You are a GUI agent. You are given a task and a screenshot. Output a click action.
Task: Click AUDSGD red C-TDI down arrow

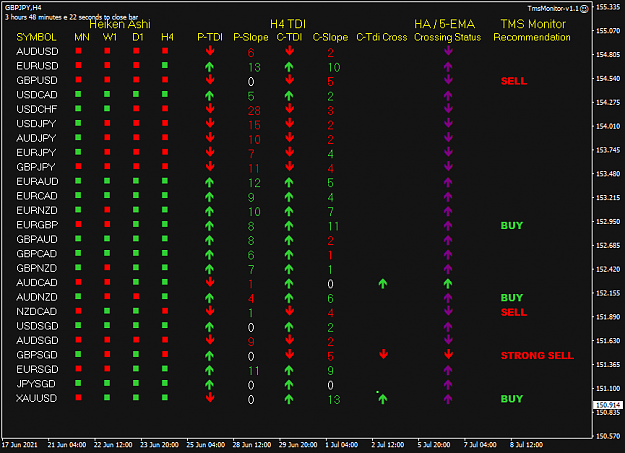[290, 340]
